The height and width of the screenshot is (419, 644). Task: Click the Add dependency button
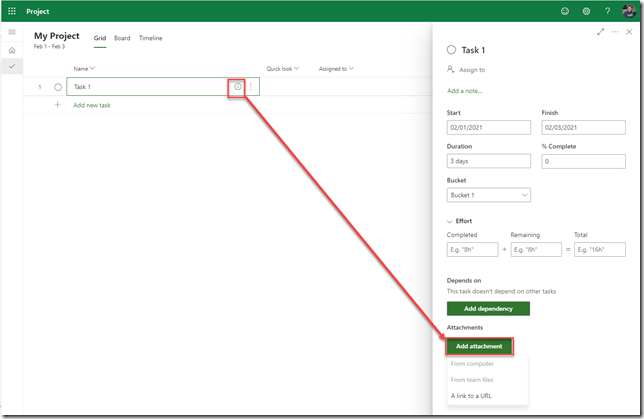click(x=488, y=309)
